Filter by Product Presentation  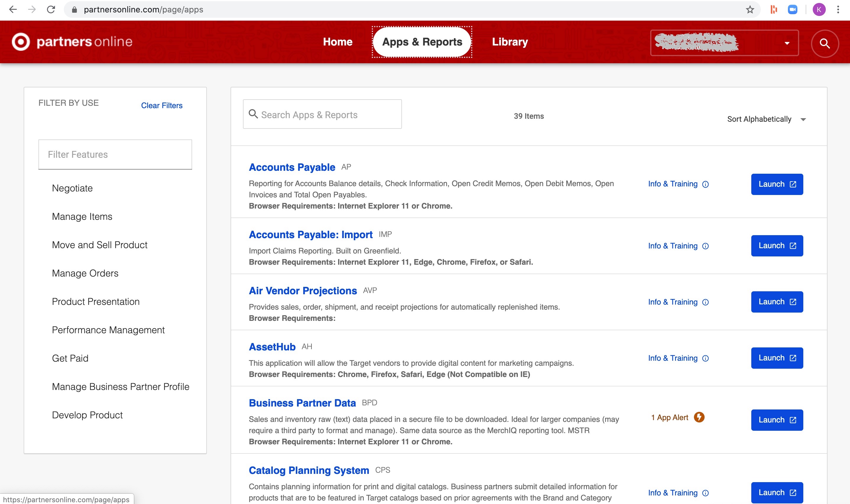pos(95,302)
